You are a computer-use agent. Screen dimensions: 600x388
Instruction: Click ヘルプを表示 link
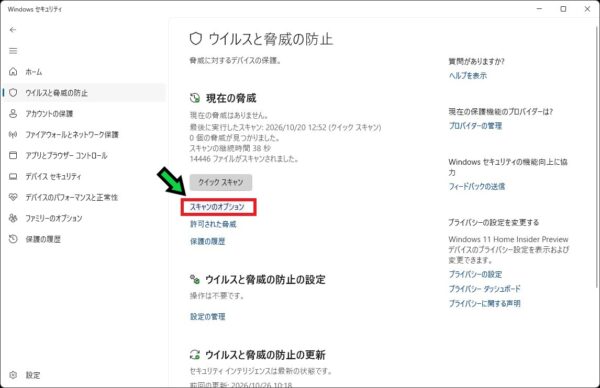[468, 76]
